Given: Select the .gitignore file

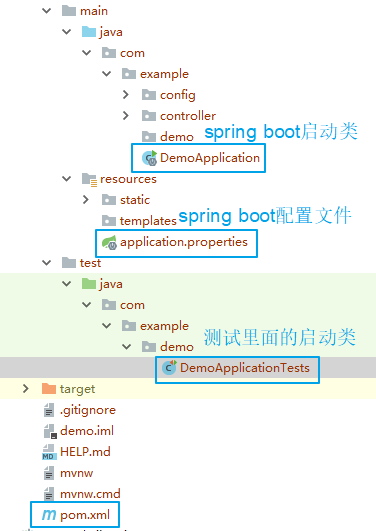Looking at the screenshot, I should tap(88, 410).
